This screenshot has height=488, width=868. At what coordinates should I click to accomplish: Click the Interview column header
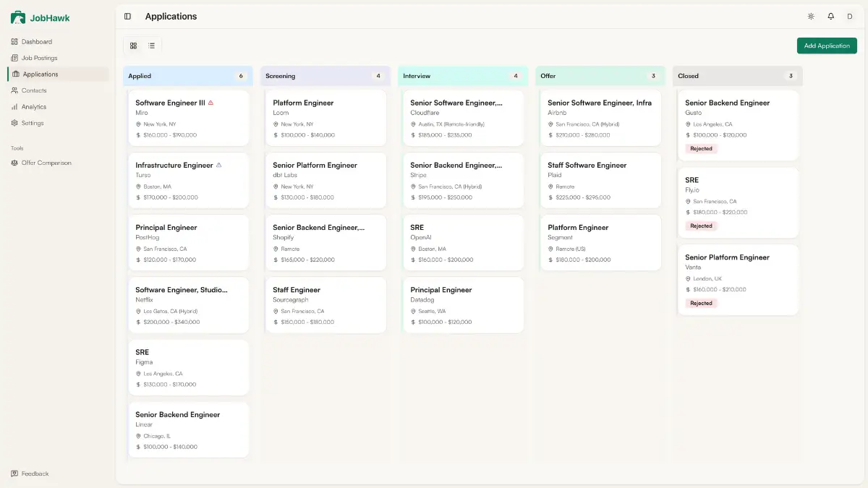[x=463, y=76]
